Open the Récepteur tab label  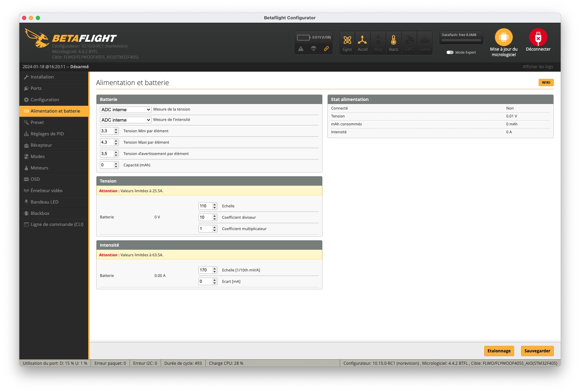[41, 145]
